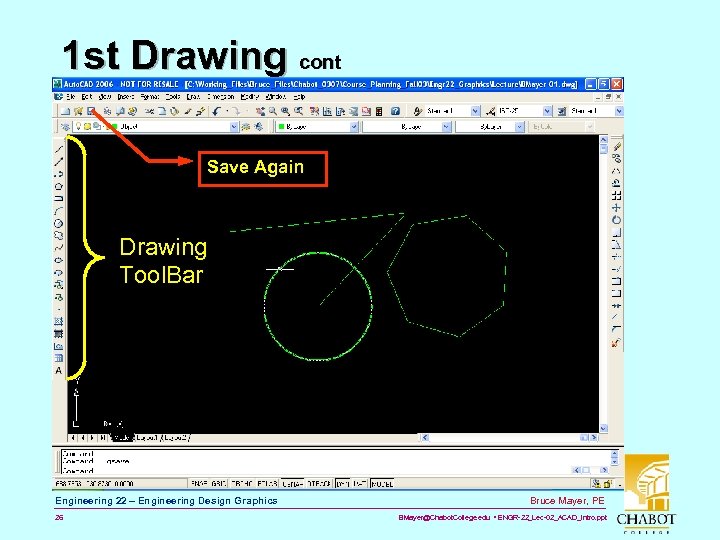Select the Rotate tool in Modify toolbar
This screenshot has width=720, height=540.
coord(617,220)
